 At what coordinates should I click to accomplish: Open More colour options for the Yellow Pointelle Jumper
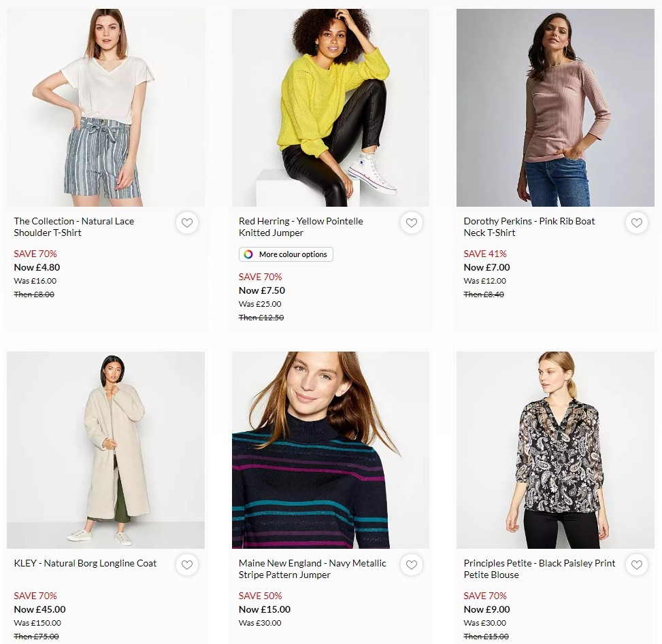pyautogui.click(x=285, y=254)
